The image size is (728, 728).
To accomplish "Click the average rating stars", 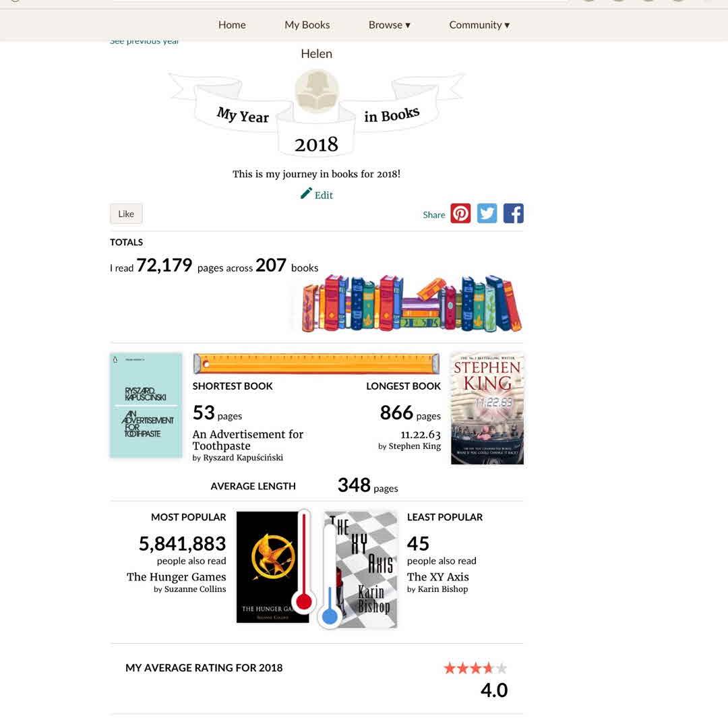I will tap(475, 668).
